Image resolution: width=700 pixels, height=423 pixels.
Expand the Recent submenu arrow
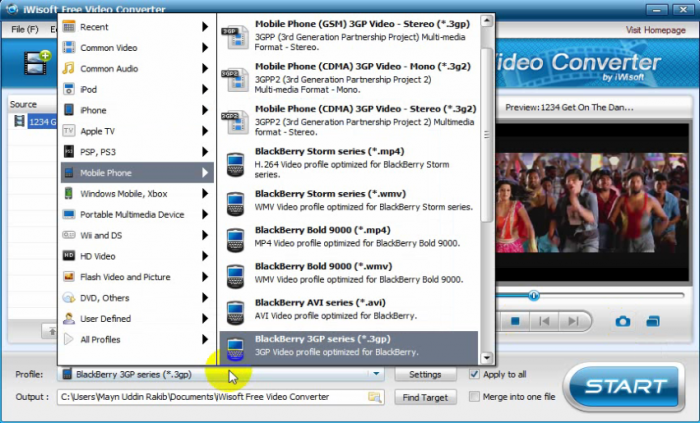[x=205, y=27]
